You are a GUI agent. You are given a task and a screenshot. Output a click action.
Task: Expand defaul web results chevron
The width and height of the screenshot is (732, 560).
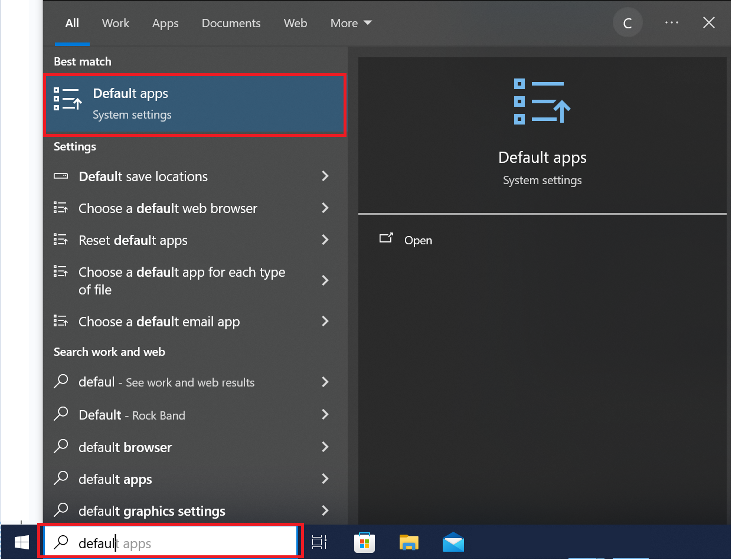(325, 382)
